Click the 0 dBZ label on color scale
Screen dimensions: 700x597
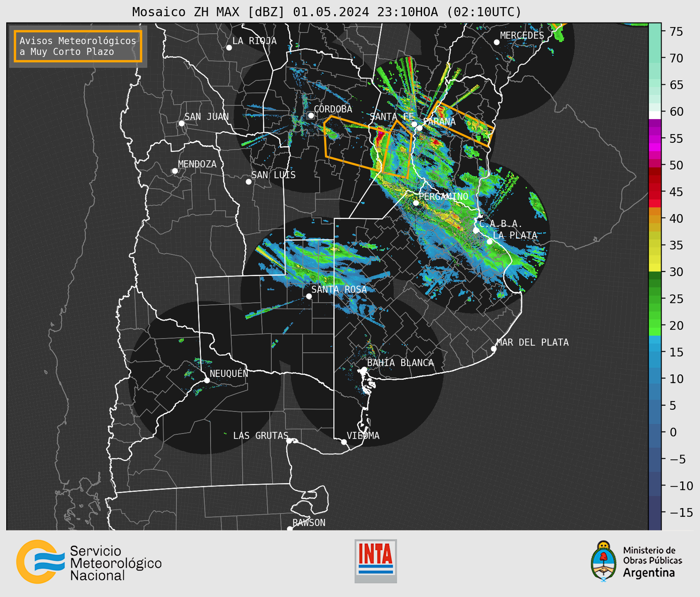[x=673, y=432]
